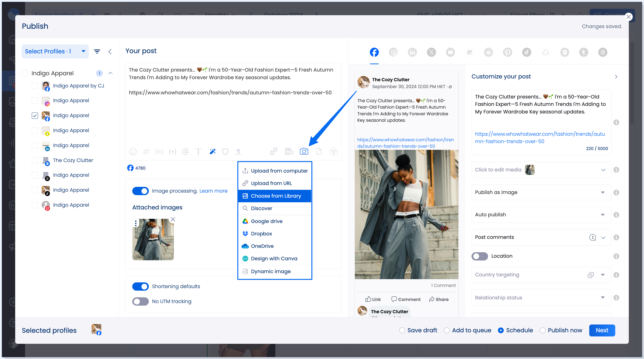Viewport: 644px width, 359px height.
Task: Toggle Shortening defaults switch
Action: point(140,286)
